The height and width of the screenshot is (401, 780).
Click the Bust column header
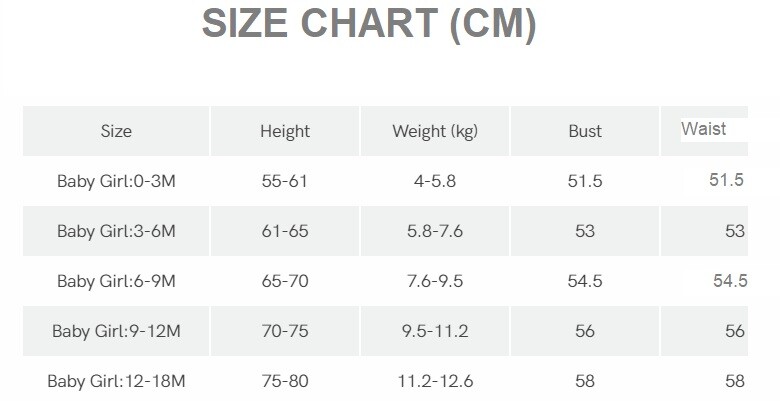(x=585, y=131)
